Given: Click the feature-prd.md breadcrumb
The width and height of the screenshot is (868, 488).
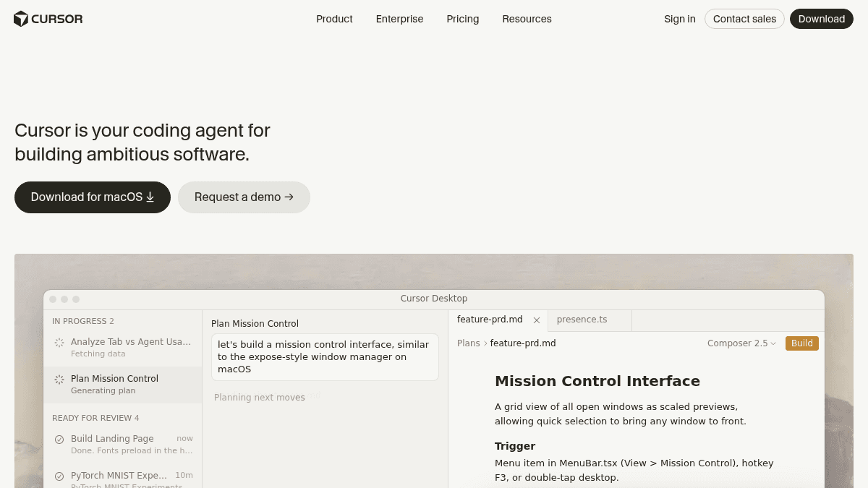Looking at the screenshot, I should (x=523, y=343).
